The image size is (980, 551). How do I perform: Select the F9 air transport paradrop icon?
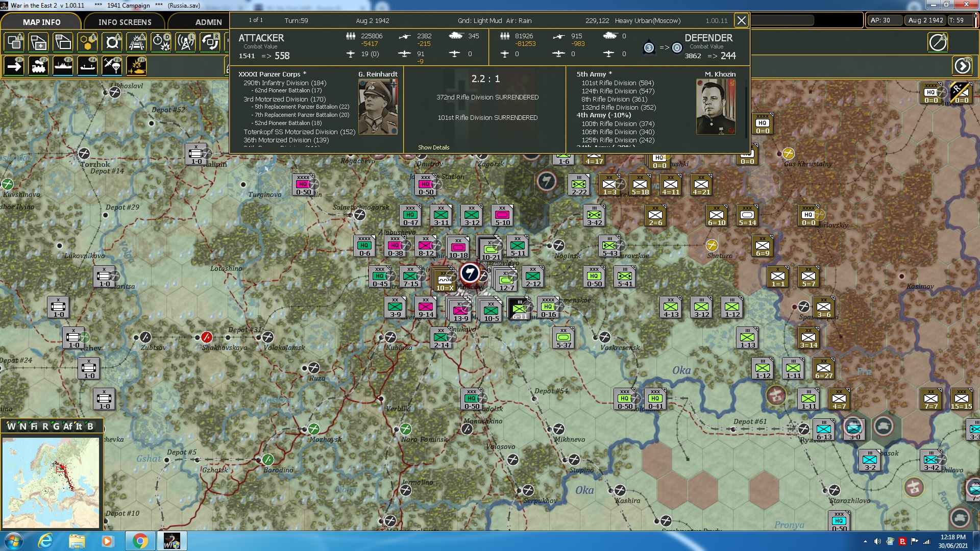[x=112, y=65]
